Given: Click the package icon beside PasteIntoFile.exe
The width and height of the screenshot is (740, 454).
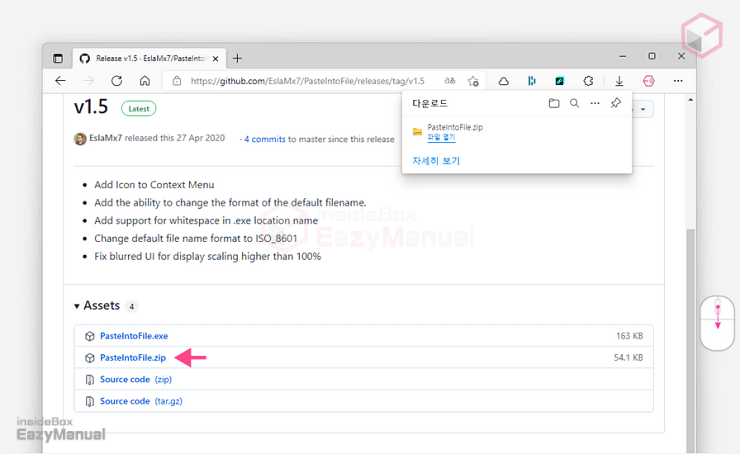Looking at the screenshot, I should 90,336.
